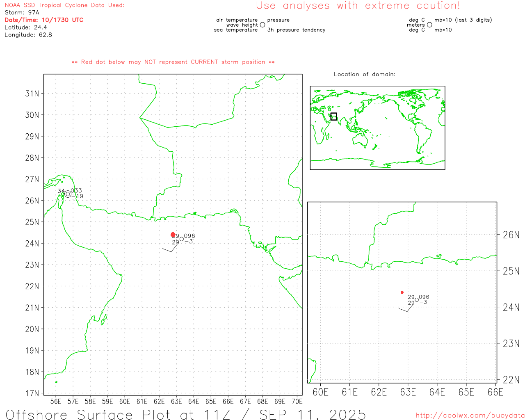Image resolution: width=525 pixels, height=420 pixels.
Task: Click the '17N' latitude axis label
Action: [32, 393]
